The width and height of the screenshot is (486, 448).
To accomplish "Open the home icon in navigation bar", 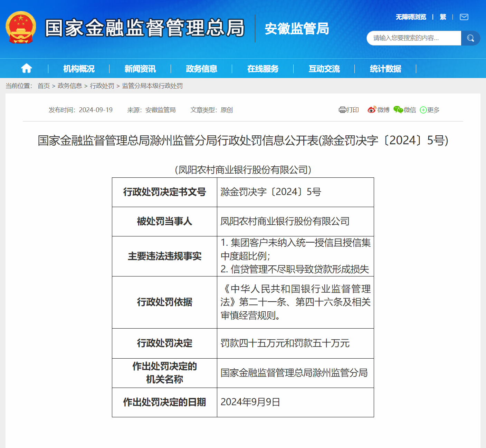I will (x=27, y=69).
